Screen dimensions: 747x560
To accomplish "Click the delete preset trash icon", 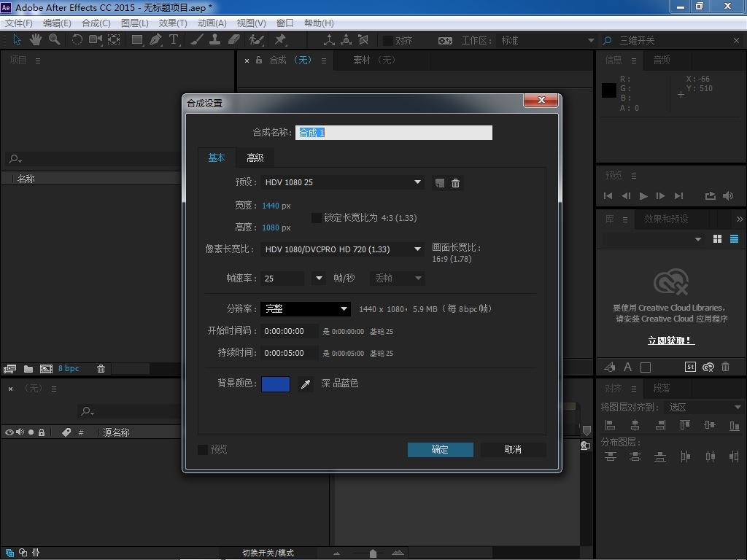I will click(x=455, y=183).
